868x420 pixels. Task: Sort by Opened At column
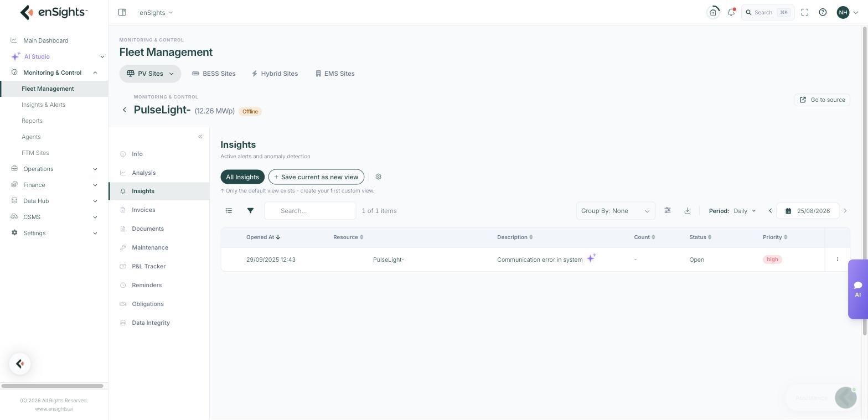tap(263, 237)
